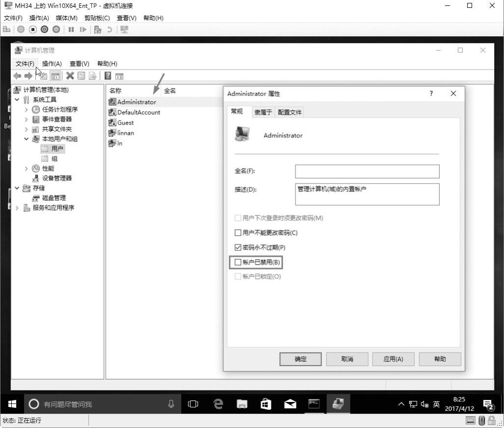Open Store icon in taskbar

pos(266,404)
